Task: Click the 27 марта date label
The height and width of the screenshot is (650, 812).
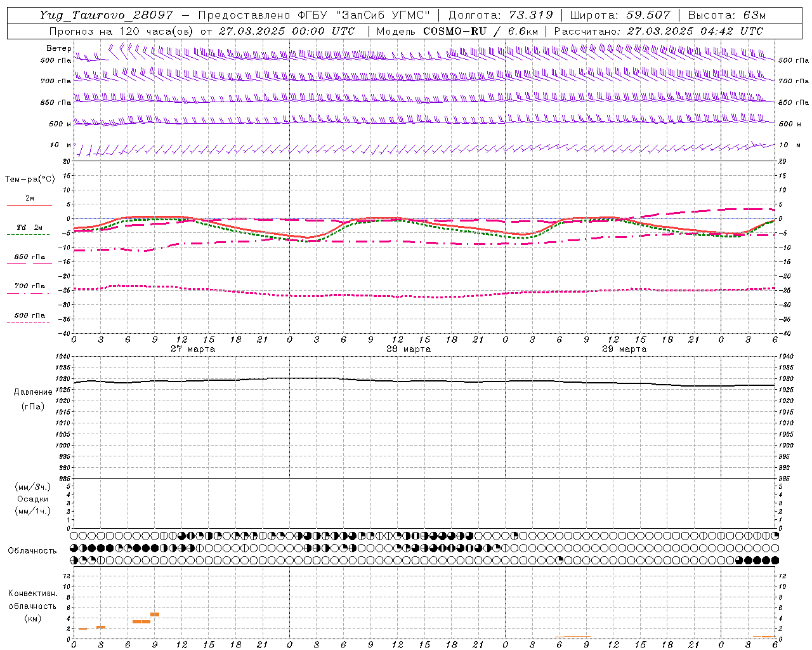Action: tap(193, 349)
